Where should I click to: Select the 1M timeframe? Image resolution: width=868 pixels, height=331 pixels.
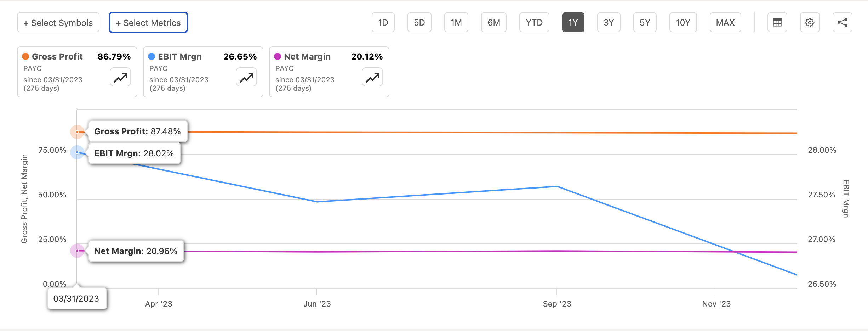pos(456,22)
